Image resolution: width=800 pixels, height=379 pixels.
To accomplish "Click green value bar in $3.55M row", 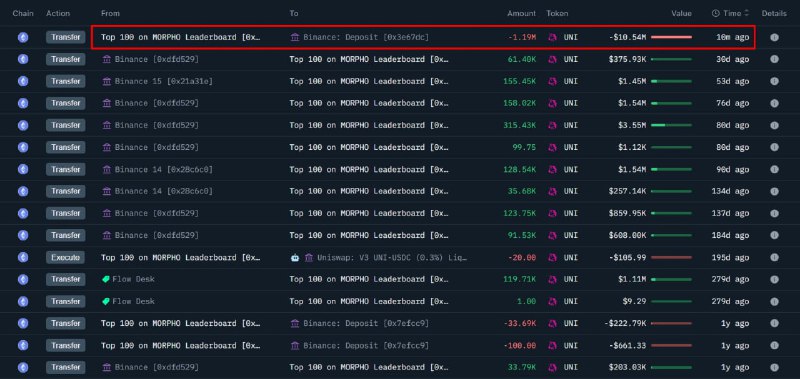I will tap(671, 125).
